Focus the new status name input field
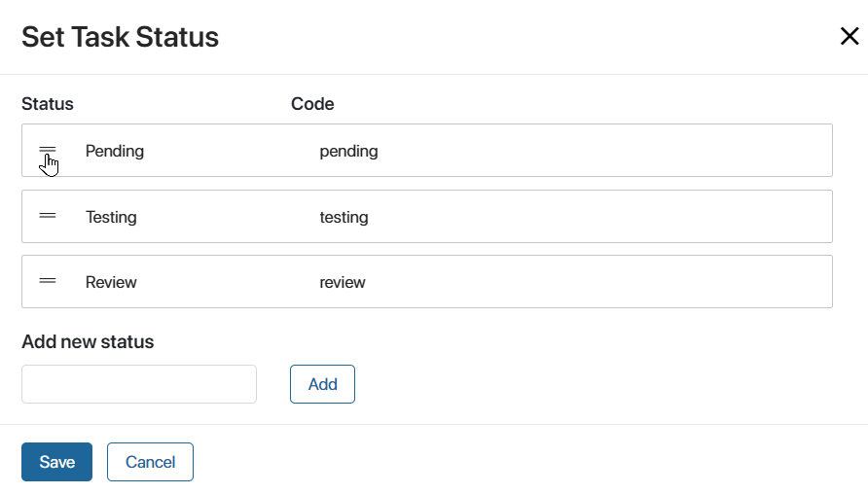This screenshot has height=494, width=868. tap(139, 384)
